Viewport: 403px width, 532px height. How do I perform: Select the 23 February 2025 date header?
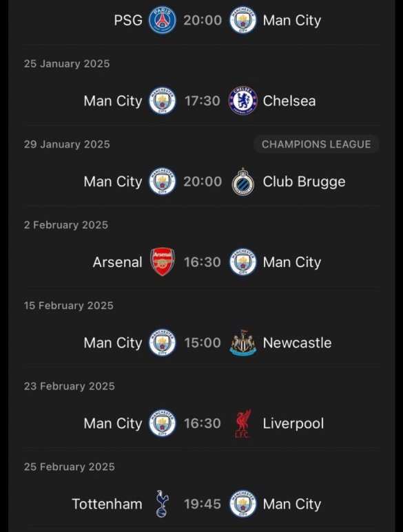(70, 386)
